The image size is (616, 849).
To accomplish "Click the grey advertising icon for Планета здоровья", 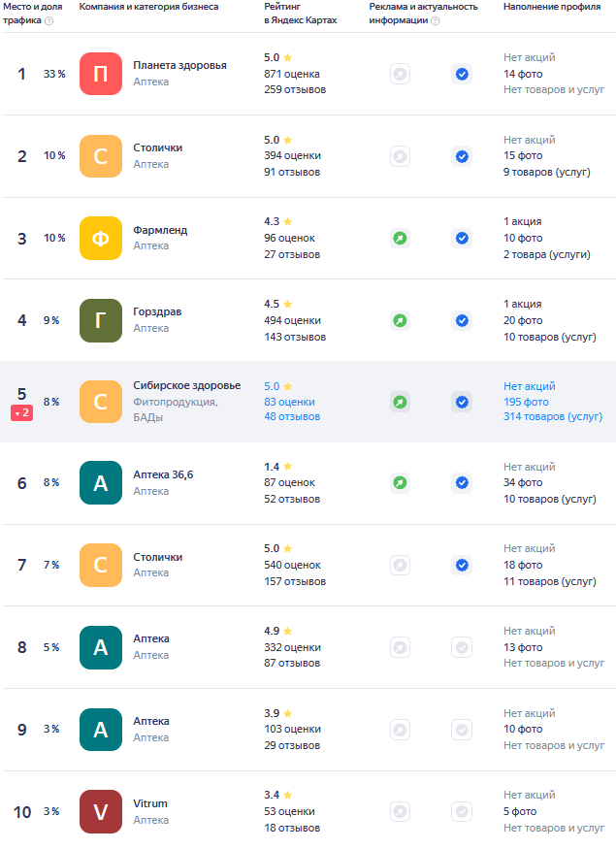I will pos(400,74).
